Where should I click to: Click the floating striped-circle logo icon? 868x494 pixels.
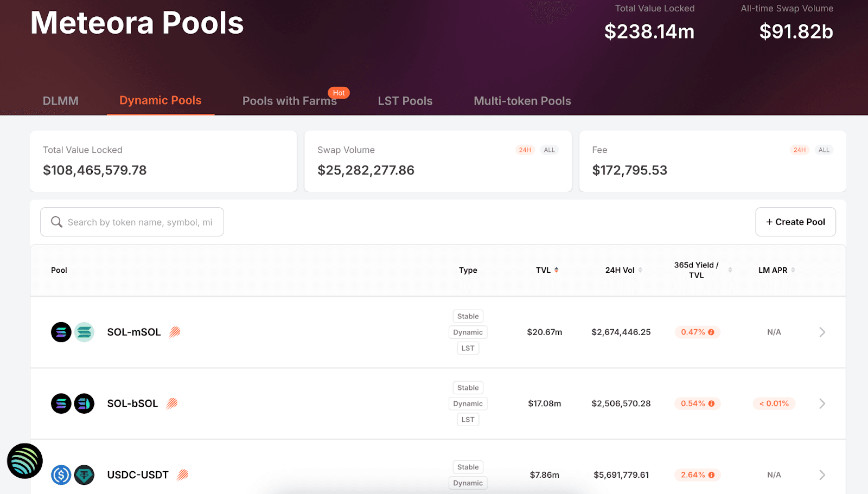pos(25,461)
